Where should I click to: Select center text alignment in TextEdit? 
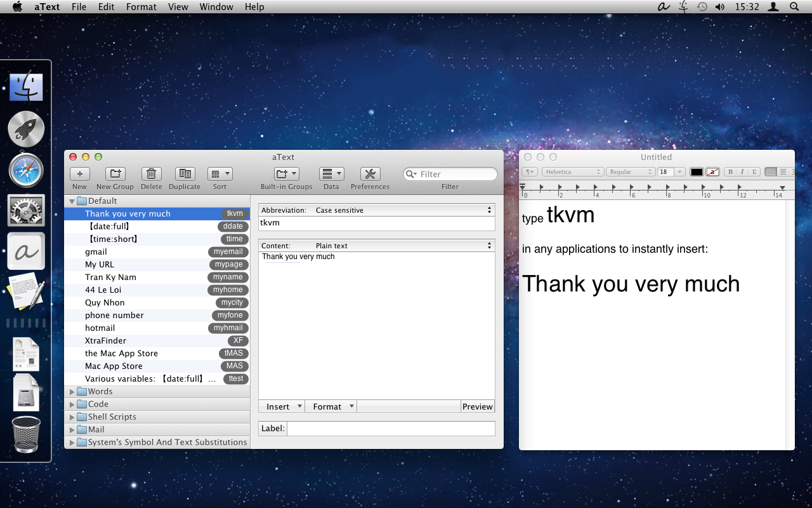[x=783, y=172]
